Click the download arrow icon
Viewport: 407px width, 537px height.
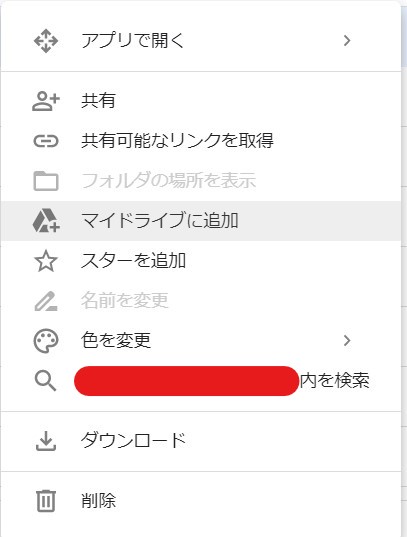tap(46, 440)
